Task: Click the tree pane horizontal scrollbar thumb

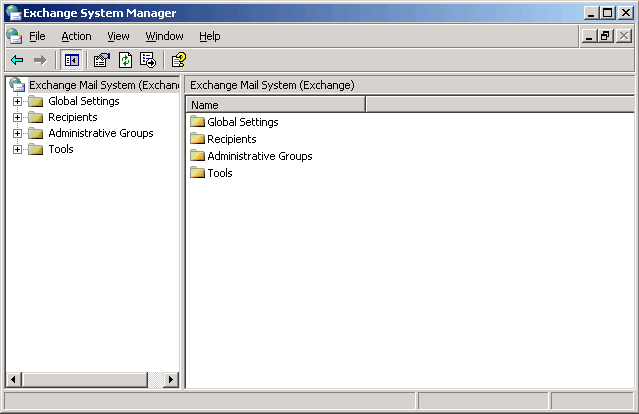Action: click(85, 380)
